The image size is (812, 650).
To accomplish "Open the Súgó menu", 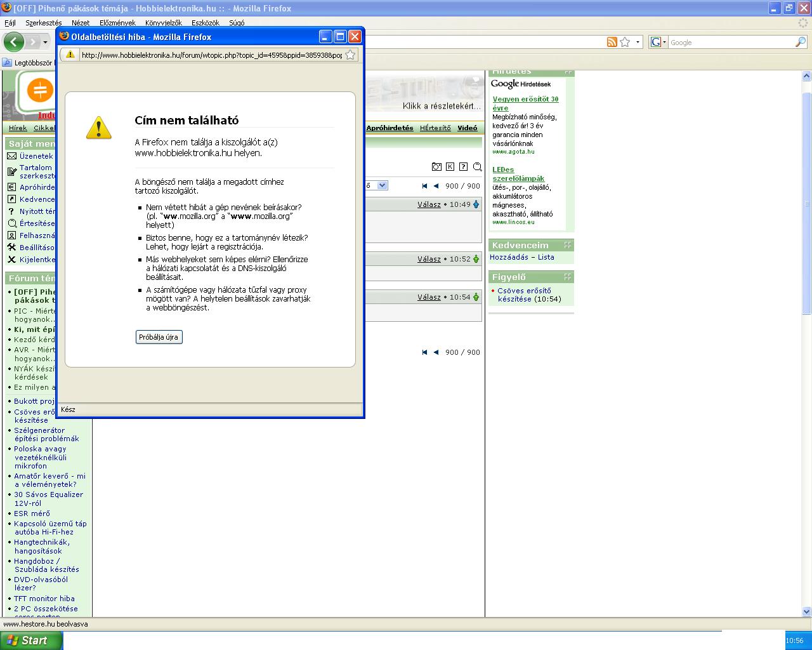I will pyautogui.click(x=237, y=23).
